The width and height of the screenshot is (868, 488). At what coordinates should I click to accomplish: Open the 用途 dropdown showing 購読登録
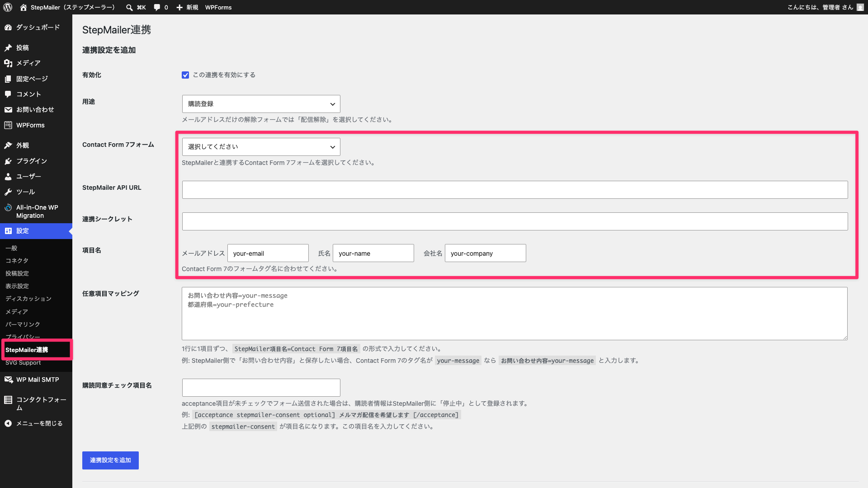(261, 104)
